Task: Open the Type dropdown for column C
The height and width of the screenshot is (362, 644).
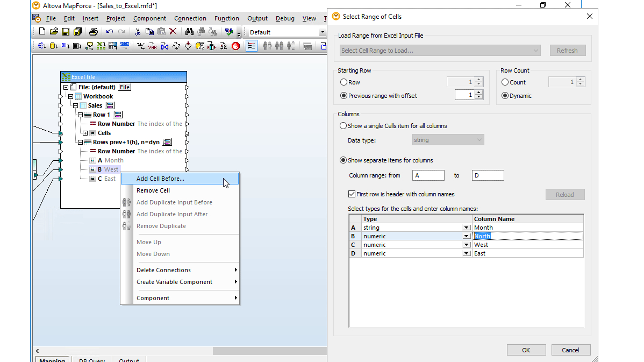Action: (466, 245)
